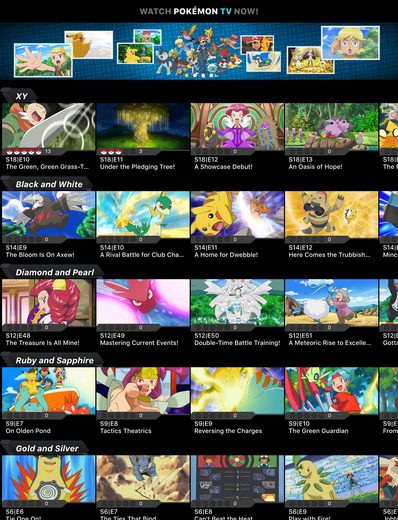The width and height of the screenshot is (398, 520).
Task: Play the S9|E9 yellow lightning flash thumbnail
Action: [237, 390]
